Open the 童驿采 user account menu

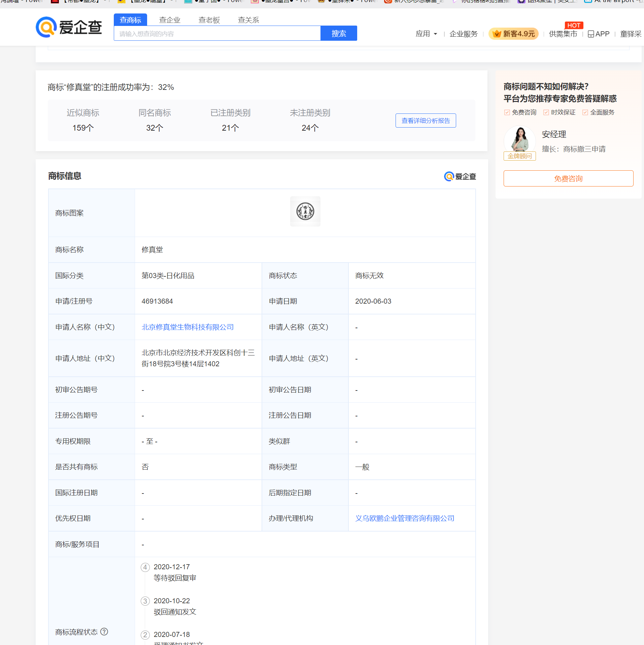tap(631, 34)
